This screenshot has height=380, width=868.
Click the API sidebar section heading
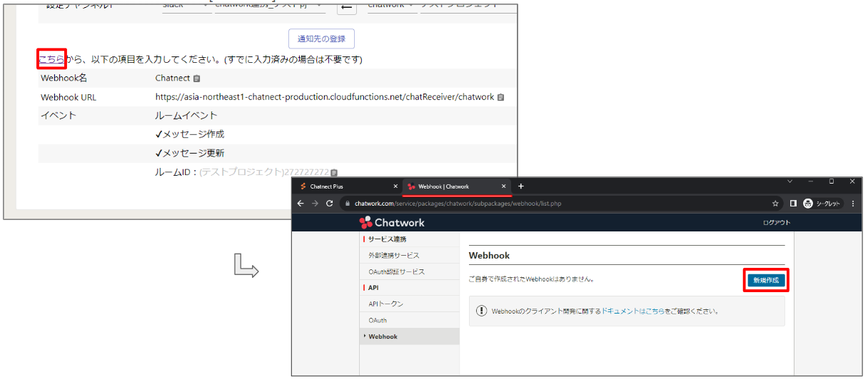(373, 287)
